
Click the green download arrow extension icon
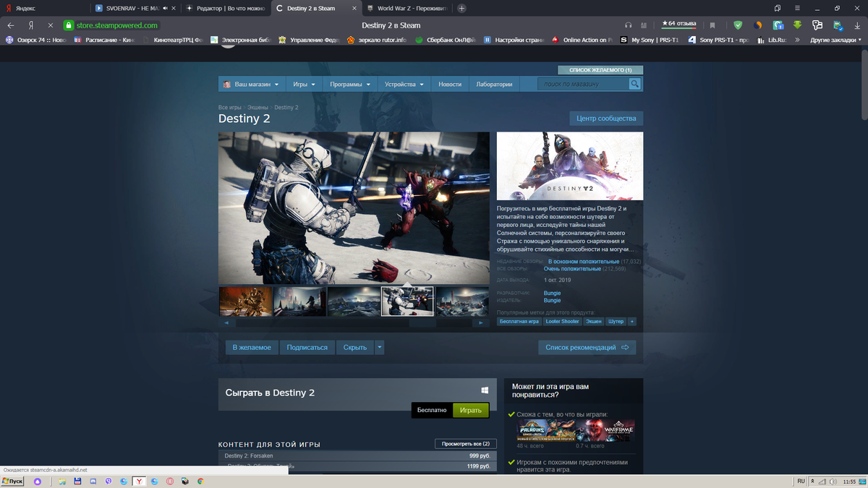click(798, 24)
